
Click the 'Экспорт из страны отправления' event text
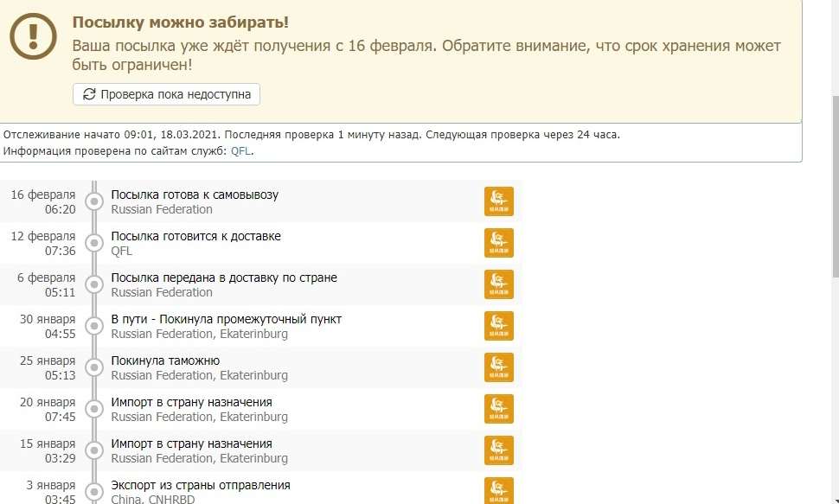point(201,485)
